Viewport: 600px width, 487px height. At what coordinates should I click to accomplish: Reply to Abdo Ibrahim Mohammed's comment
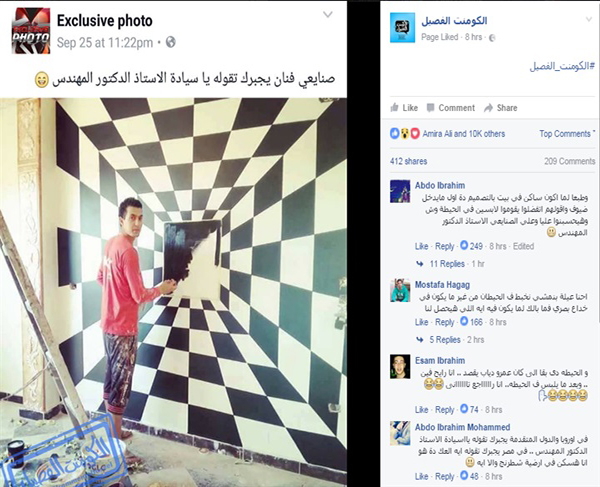point(444,476)
